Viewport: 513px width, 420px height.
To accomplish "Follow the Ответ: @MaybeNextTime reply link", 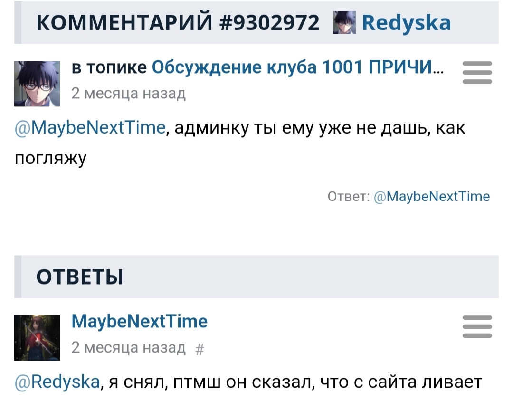I will click(432, 196).
